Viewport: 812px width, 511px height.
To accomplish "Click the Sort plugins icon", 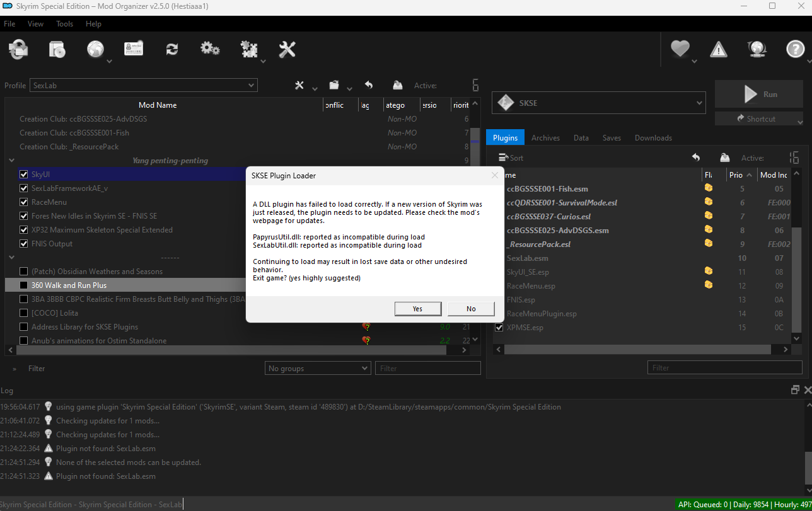I will pos(503,158).
